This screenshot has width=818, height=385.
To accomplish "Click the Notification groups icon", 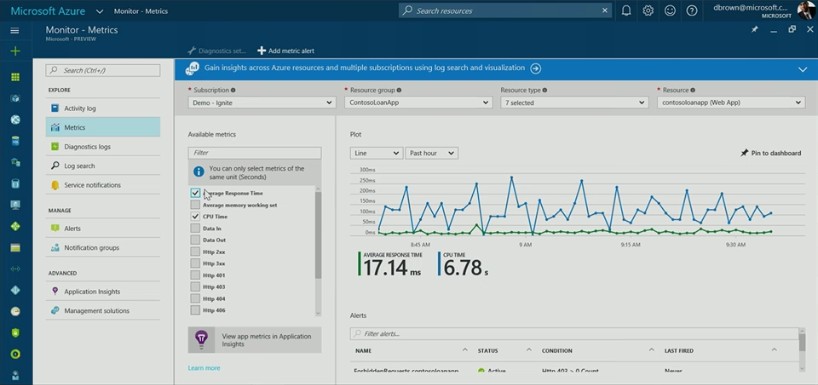I will 55,248.
